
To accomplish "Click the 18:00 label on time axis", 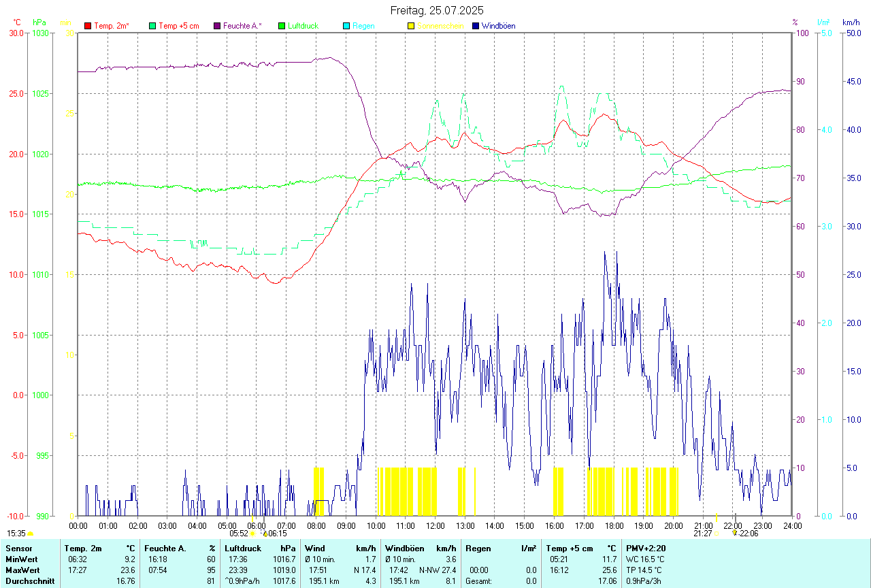I will 614,525.
